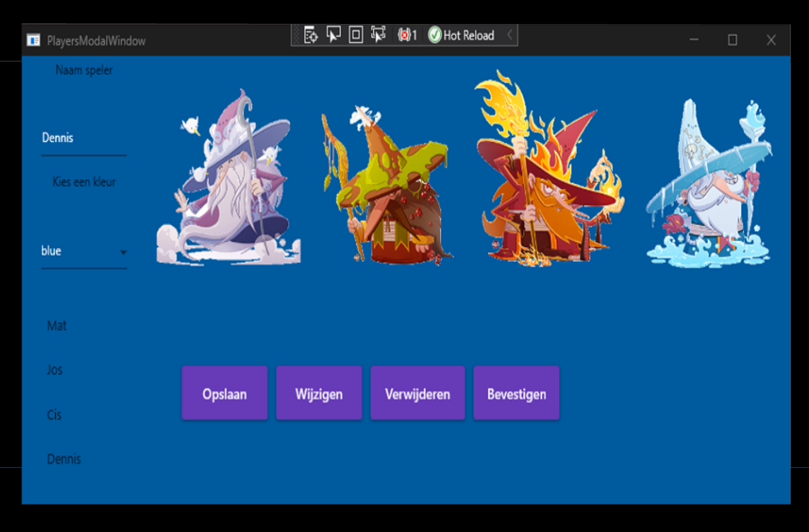Click the player name field containing Dennis
Image resolution: width=809 pixels, height=532 pixels.
click(84, 139)
